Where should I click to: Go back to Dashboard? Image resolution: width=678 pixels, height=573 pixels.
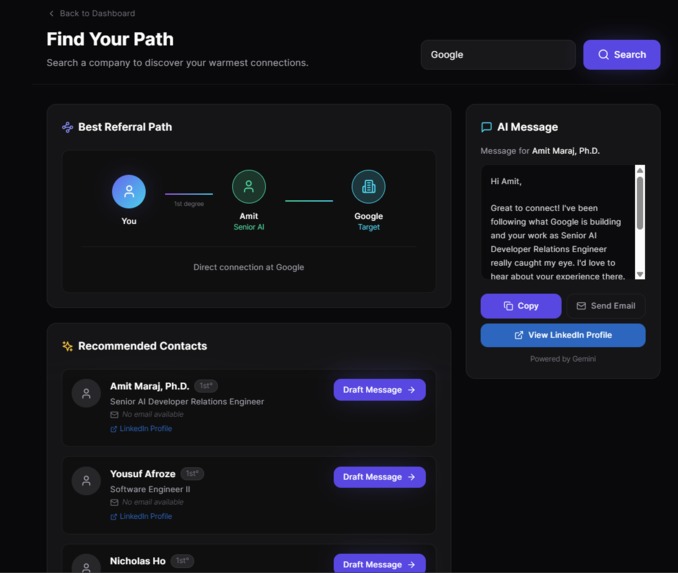92,13
